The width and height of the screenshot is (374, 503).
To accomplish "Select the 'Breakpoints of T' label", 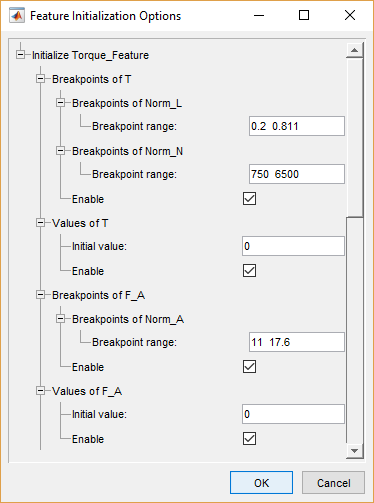I will click(92, 79).
